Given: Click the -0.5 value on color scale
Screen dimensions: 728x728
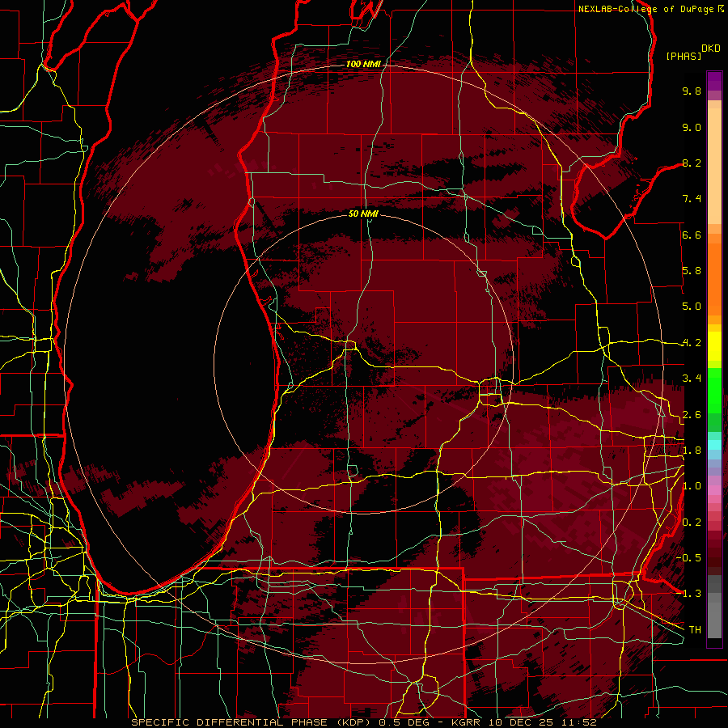Looking at the screenshot, I should [x=688, y=558].
